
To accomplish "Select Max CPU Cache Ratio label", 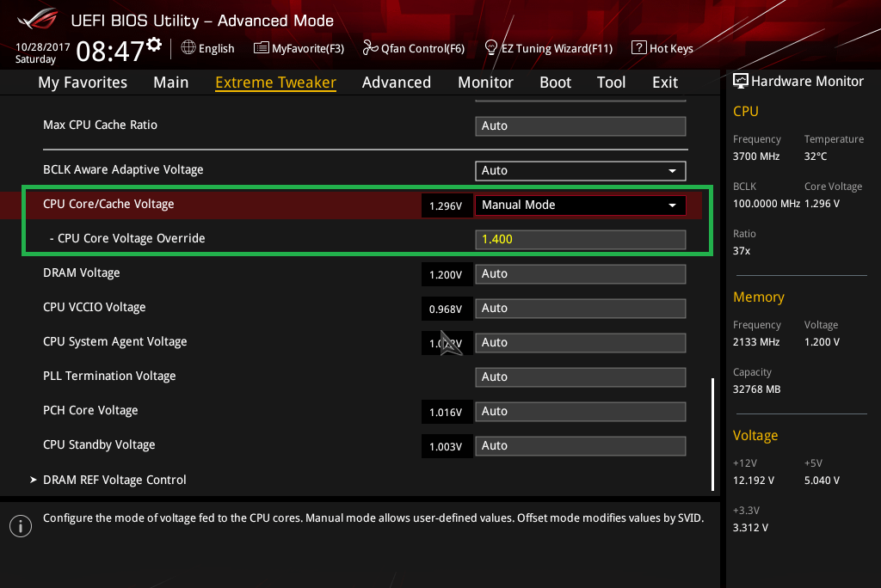I will (x=100, y=125).
